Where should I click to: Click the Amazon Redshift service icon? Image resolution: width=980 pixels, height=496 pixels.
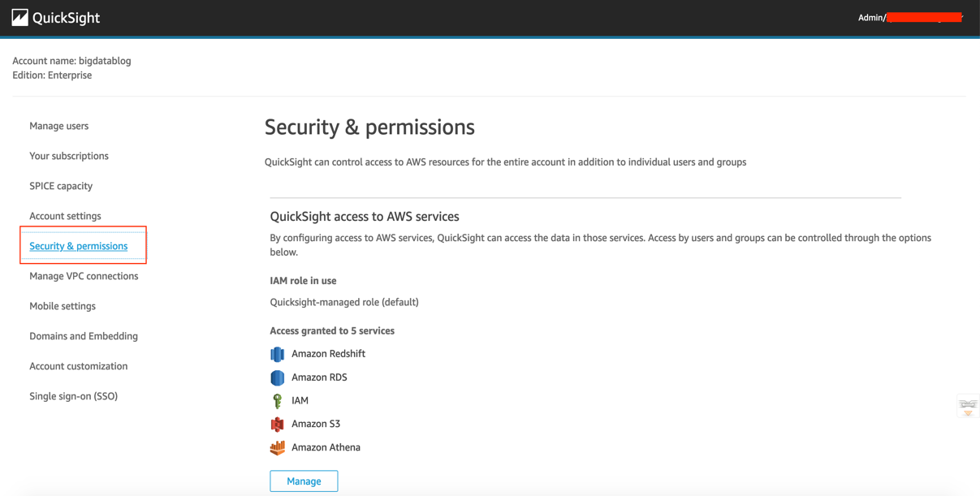(x=278, y=354)
